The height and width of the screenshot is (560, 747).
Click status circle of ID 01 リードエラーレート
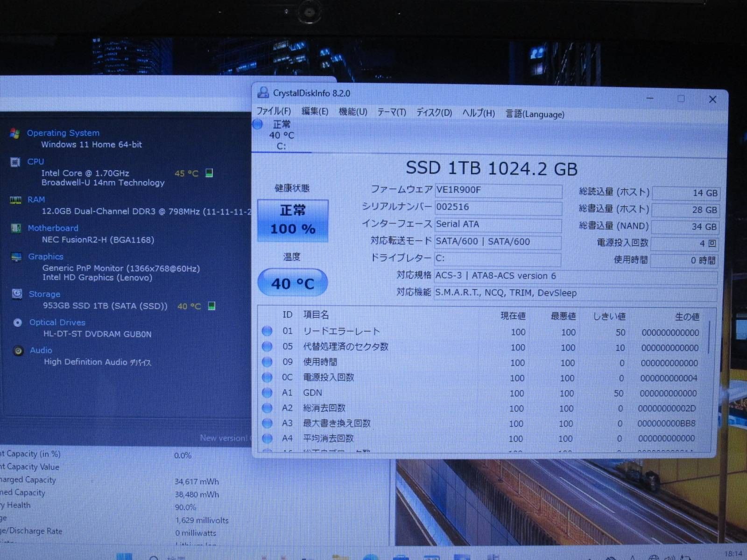tap(267, 331)
